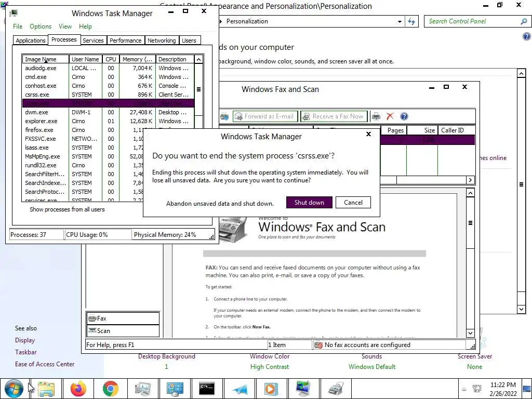
Task: Switch to the Services tab
Action: [x=93, y=41]
